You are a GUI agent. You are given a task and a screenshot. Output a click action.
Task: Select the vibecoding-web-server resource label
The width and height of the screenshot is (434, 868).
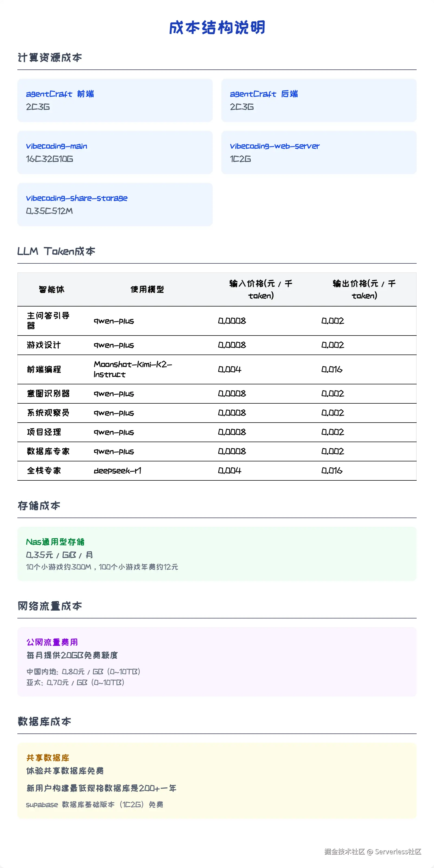coord(275,146)
